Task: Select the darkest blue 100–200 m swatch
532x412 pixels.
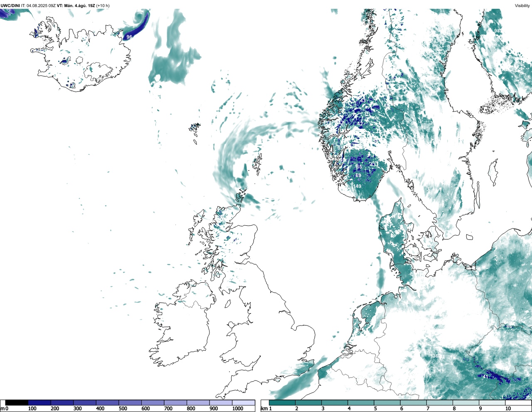Action: 39,403
